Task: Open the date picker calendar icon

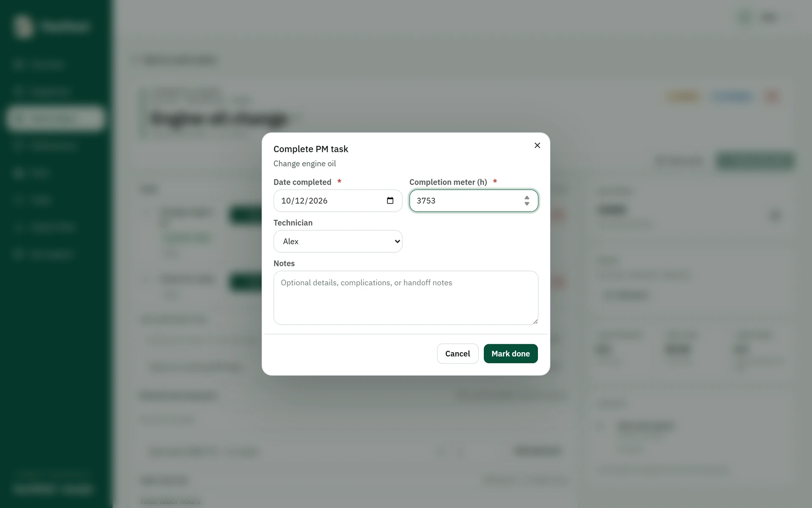Action: tap(390, 201)
